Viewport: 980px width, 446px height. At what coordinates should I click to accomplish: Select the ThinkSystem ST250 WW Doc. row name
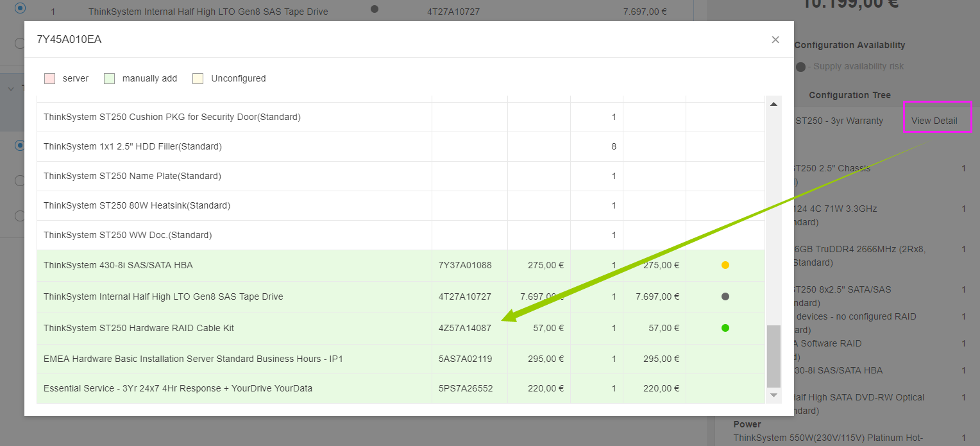pos(128,235)
